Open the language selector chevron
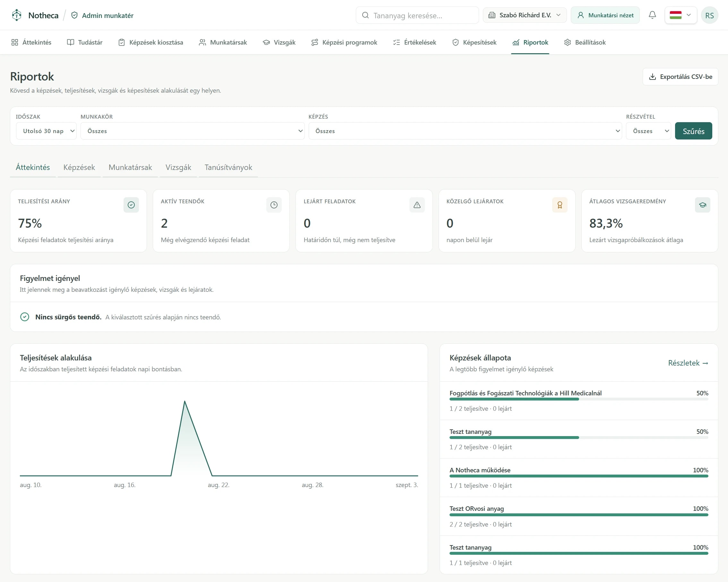 click(689, 15)
